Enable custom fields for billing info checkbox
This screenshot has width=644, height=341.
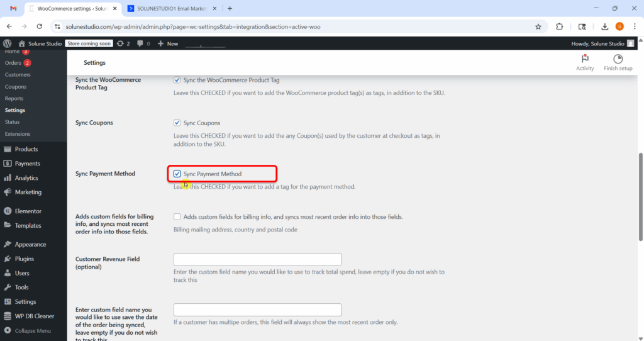(x=177, y=216)
